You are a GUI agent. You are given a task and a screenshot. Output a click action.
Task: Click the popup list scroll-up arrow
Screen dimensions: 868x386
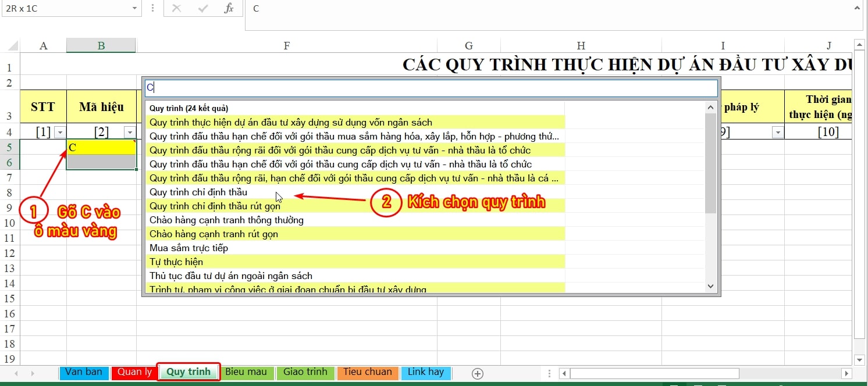click(710, 108)
